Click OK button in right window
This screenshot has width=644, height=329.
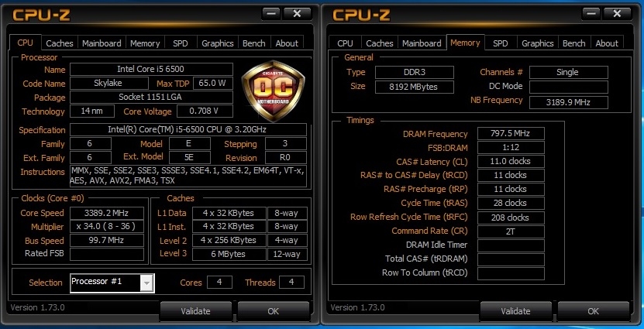pyautogui.click(x=593, y=311)
